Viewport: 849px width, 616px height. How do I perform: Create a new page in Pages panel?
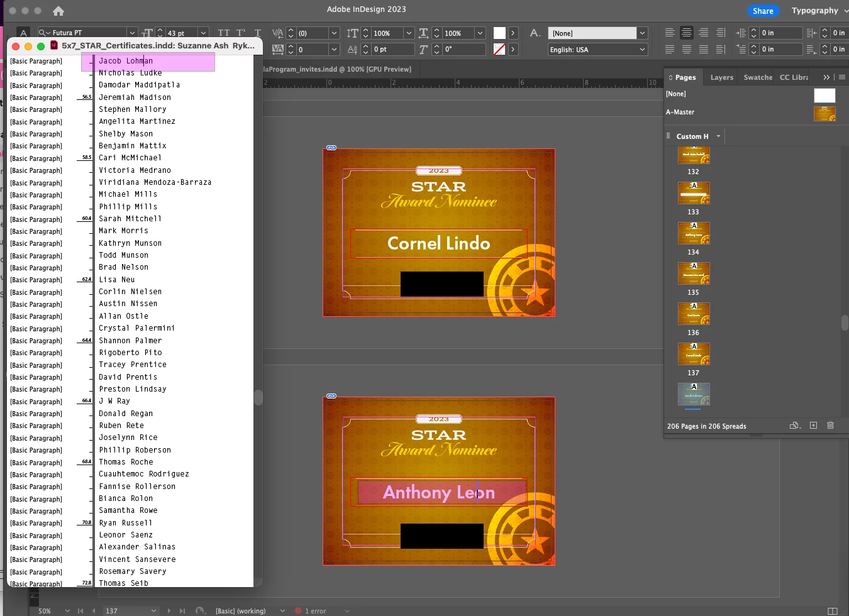(x=813, y=426)
